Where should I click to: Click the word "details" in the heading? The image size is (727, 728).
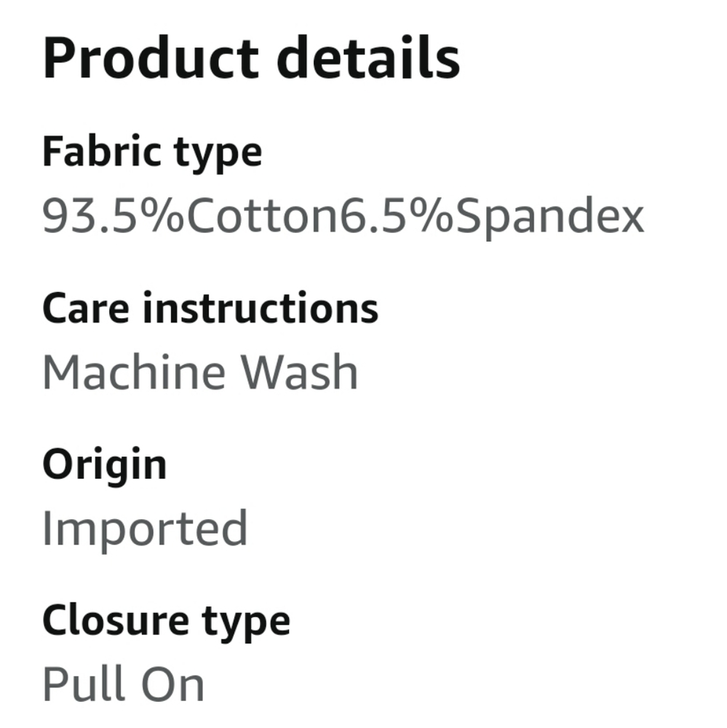click(x=368, y=58)
